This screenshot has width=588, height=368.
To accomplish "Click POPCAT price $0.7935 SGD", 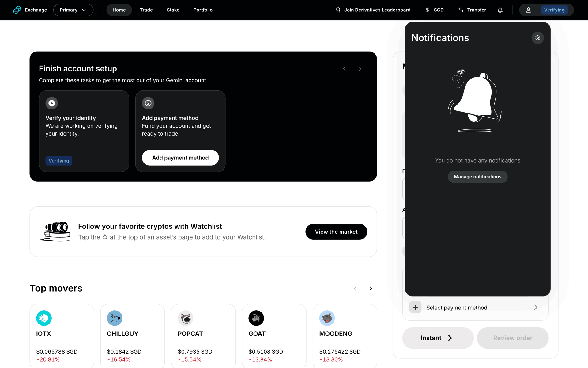I will 195,351.
